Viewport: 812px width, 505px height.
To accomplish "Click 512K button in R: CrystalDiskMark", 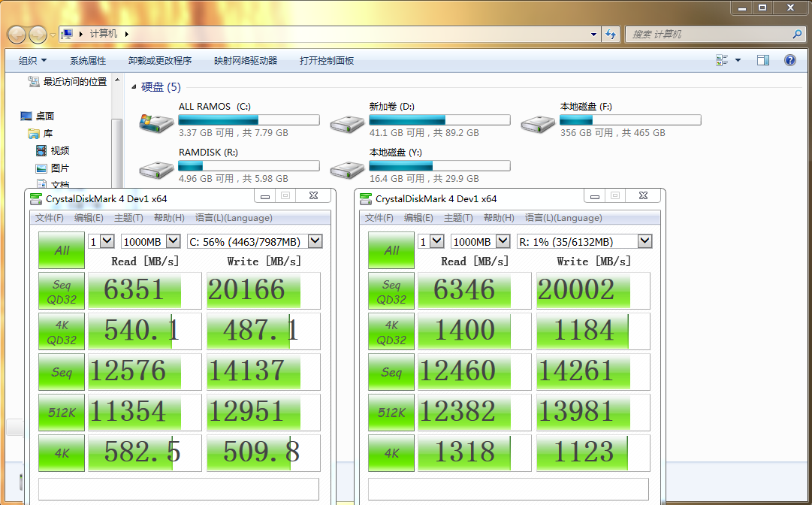I will coord(391,413).
